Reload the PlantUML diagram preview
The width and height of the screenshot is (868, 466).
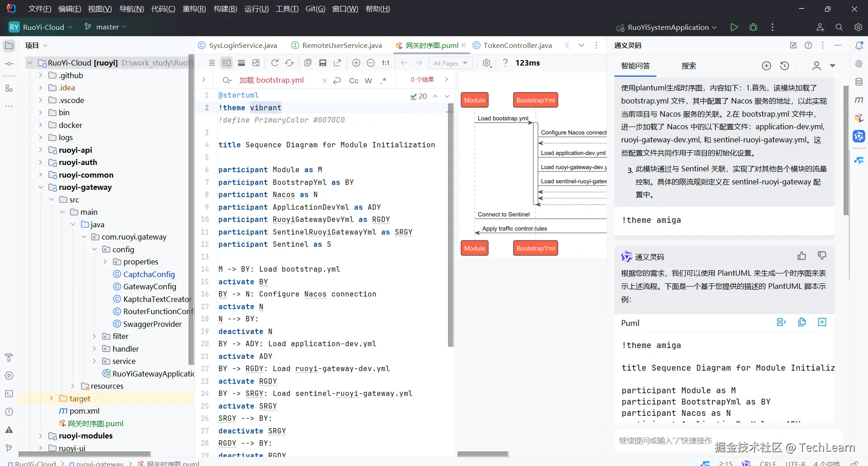(x=275, y=63)
